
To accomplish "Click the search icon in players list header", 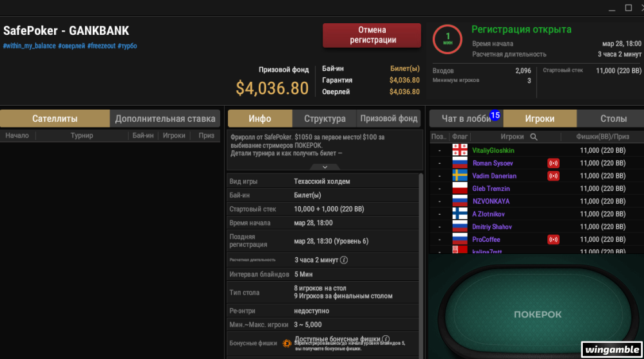I will pyautogui.click(x=533, y=137).
